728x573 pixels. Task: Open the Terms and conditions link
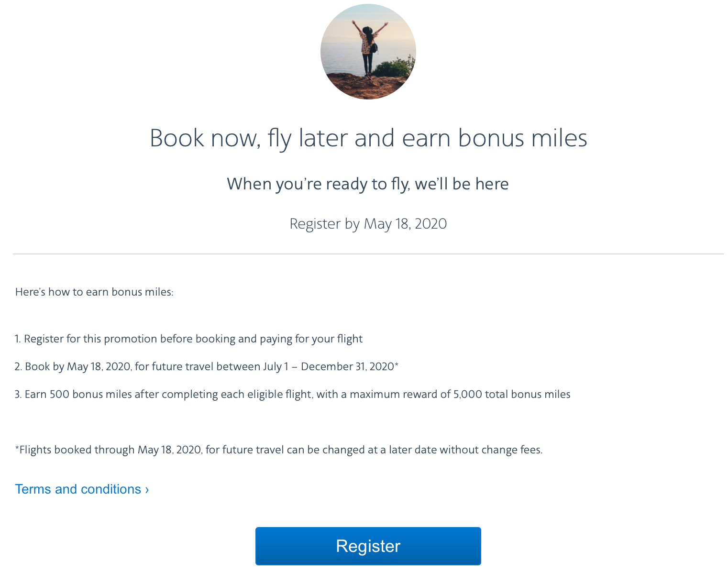coord(78,489)
